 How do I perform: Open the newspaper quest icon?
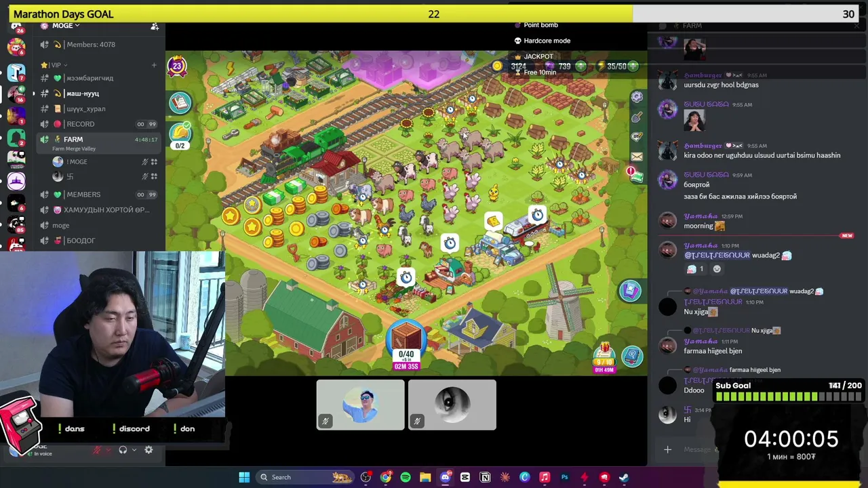180,102
